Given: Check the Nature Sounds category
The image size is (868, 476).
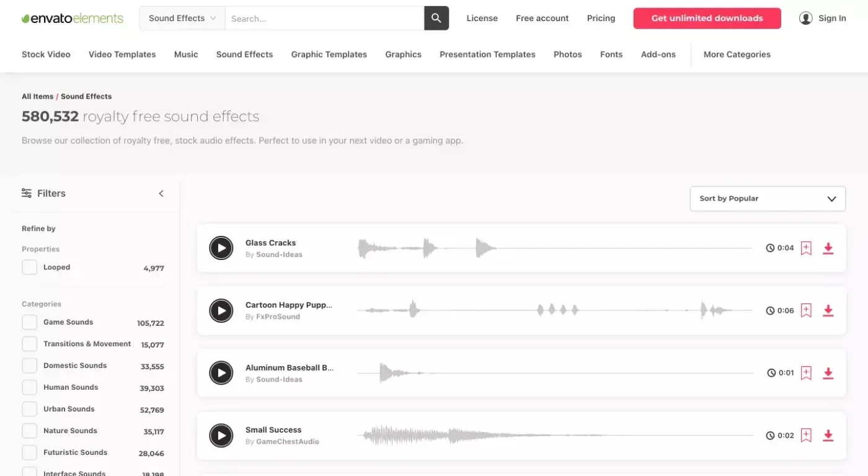Looking at the screenshot, I should coord(29,431).
